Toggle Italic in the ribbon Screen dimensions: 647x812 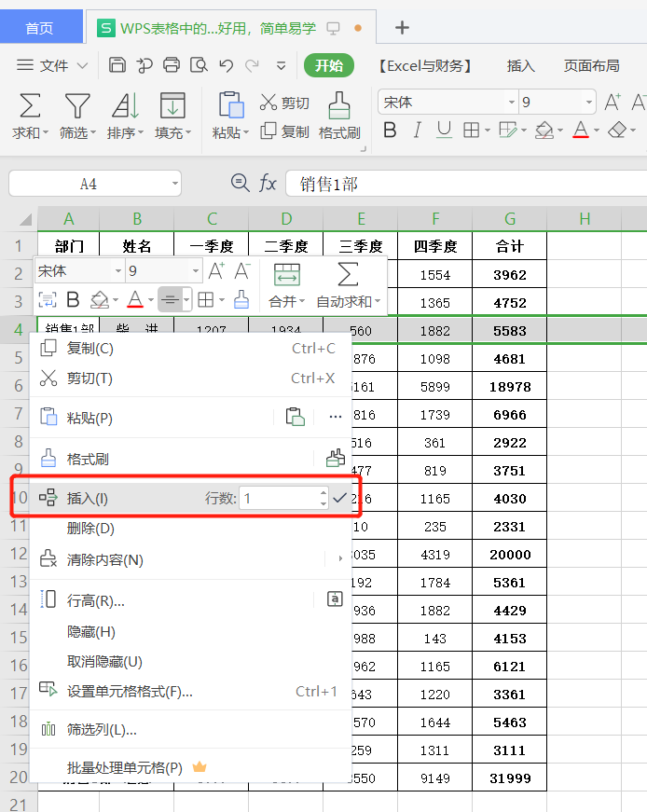[x=417, y=130]
